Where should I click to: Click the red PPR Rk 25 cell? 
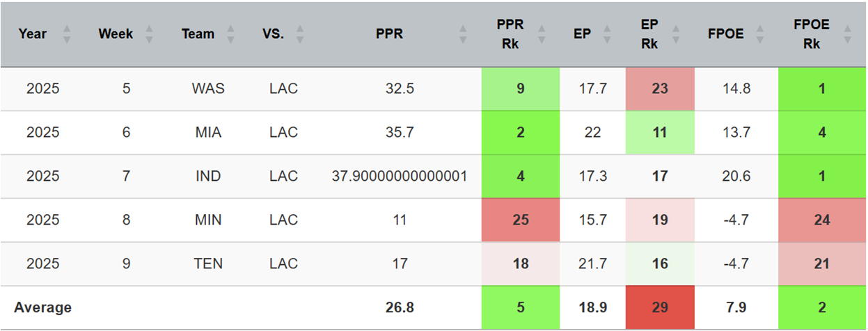coord(520,220)
